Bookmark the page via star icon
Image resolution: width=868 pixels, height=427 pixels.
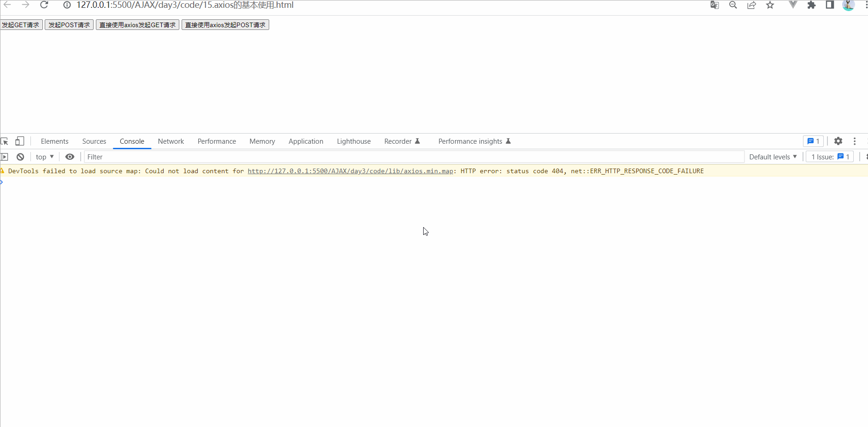click(x=770, y=5)
